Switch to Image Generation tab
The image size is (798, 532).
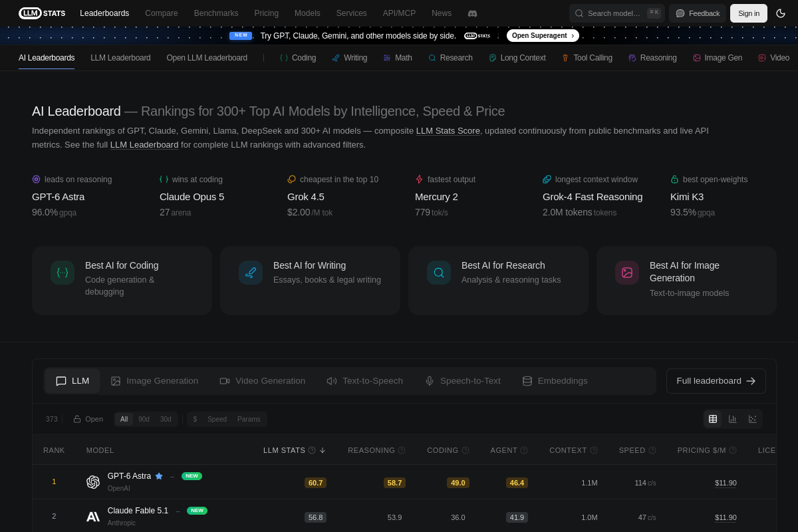pyautogui.click(x=154, y=381)
